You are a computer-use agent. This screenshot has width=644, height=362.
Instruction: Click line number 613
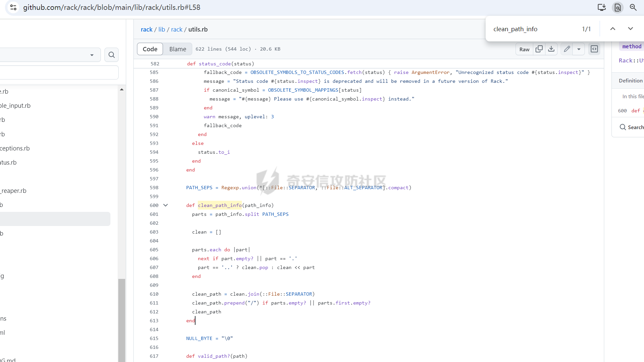(154, 321)
